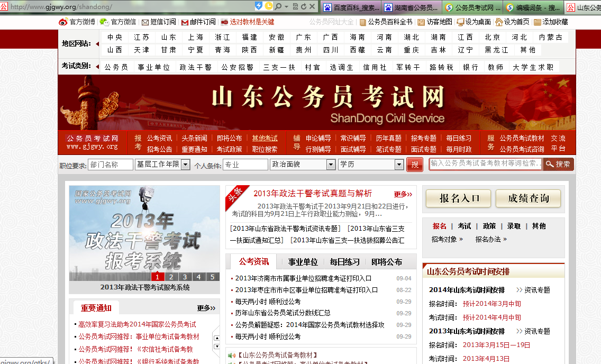Click the 专业 input field
This screenshot has width=601, height=364.
[x=245, y=165]
